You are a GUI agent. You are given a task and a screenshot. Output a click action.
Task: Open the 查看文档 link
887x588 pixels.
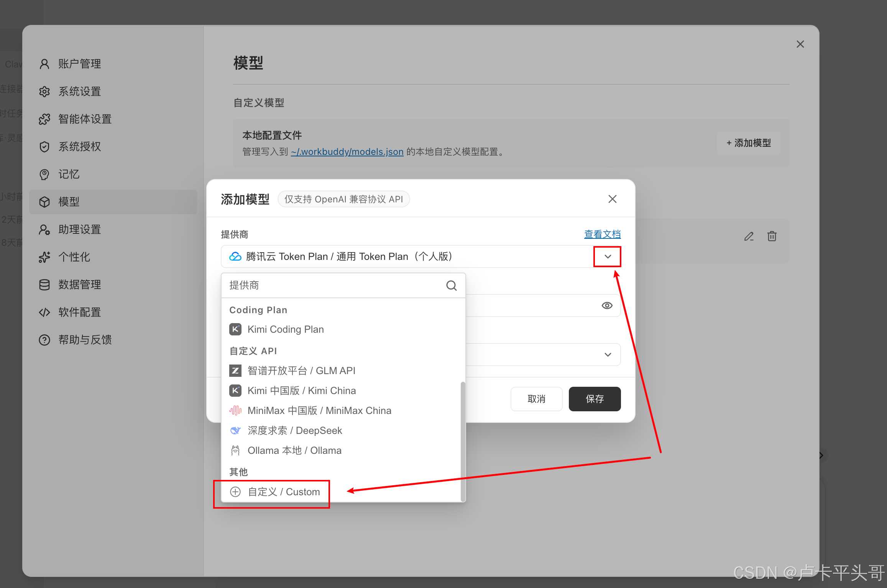(x=602, y=234)
